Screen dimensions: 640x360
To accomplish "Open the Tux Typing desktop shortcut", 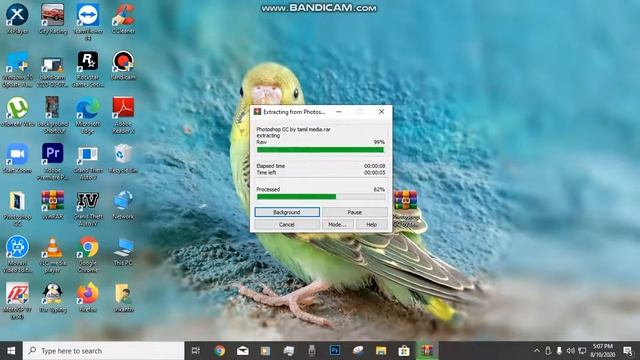I will [x=53, y=298].
